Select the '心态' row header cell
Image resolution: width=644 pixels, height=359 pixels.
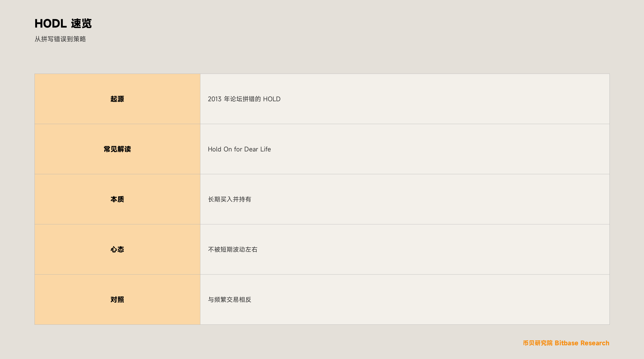[117, 249]
